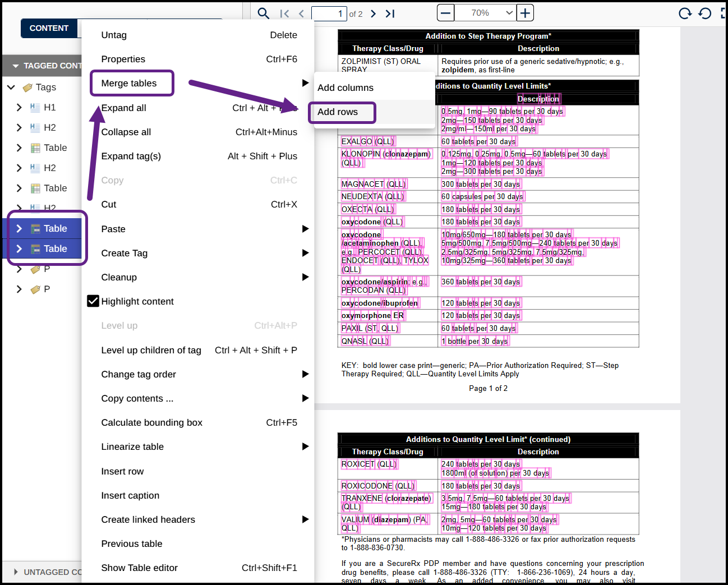Choose Insert caption from the menu
Screen dimensions: 728x585
pyautogui.click(x=199, y=495)
